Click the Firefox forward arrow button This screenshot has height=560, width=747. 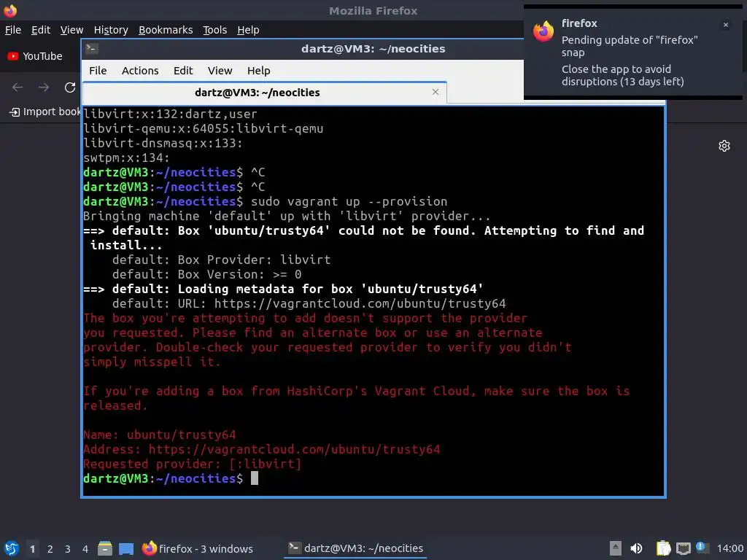click(x=44, y=87)
